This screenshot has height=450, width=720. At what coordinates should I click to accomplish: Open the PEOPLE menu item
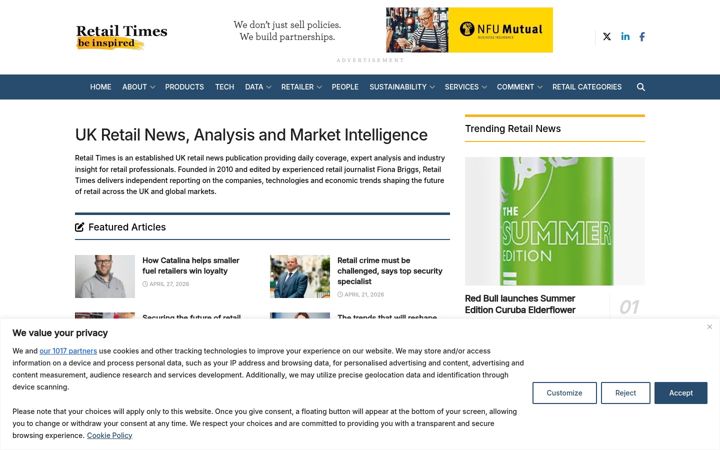[x=345, y=87]
